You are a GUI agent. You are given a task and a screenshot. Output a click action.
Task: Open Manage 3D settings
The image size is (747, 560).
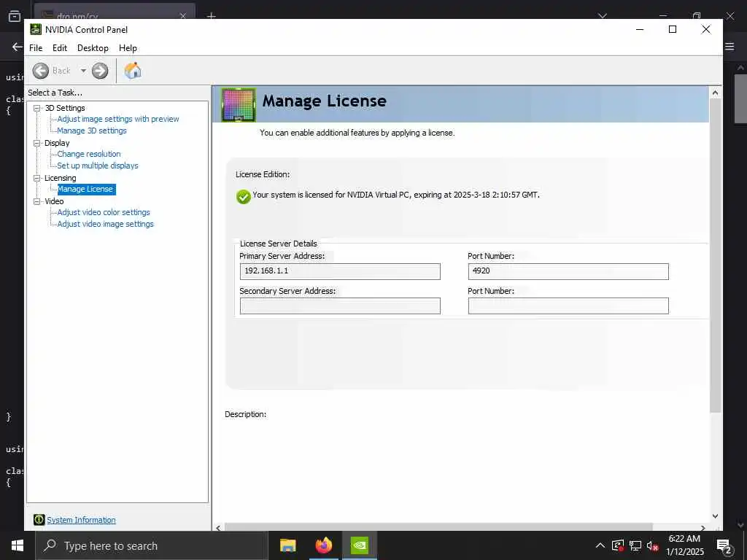[x=92, y=131]
